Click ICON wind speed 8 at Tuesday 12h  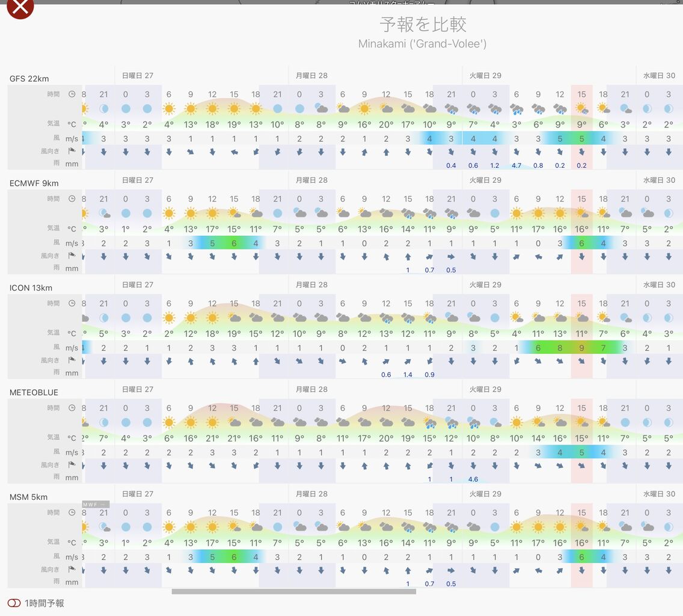coord(560,348)
